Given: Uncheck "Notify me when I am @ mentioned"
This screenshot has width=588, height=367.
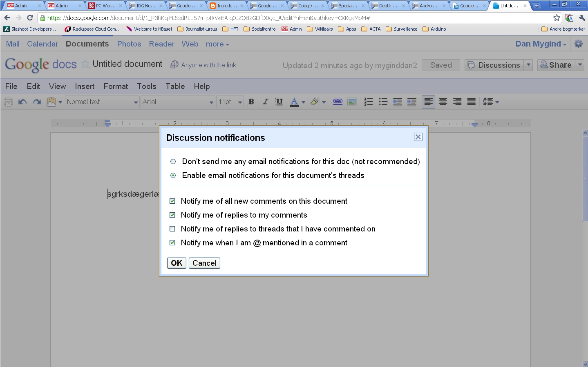Looking at the screenshot, I should pos(172,243).
